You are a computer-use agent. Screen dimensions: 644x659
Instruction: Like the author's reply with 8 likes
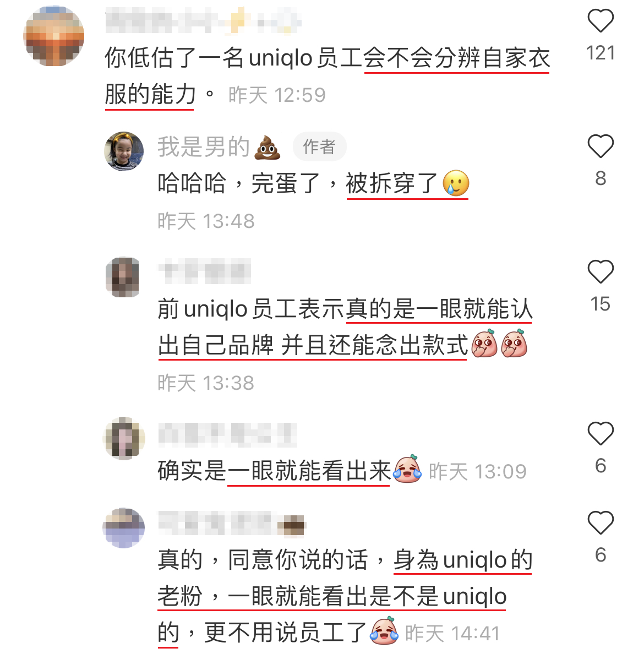pyautogui.click(x=601, y=146)
